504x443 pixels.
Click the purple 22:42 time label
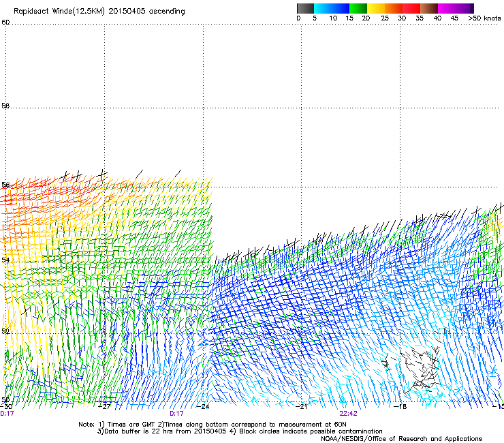pyautogui.click(x=348, y=414)
